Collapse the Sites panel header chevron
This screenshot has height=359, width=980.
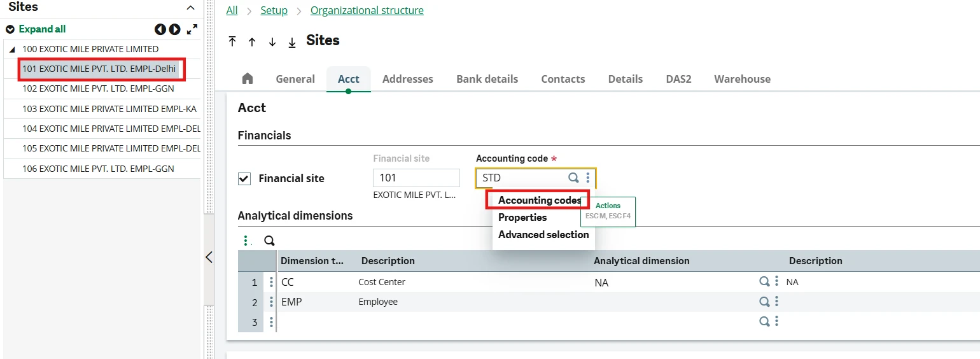190,8
